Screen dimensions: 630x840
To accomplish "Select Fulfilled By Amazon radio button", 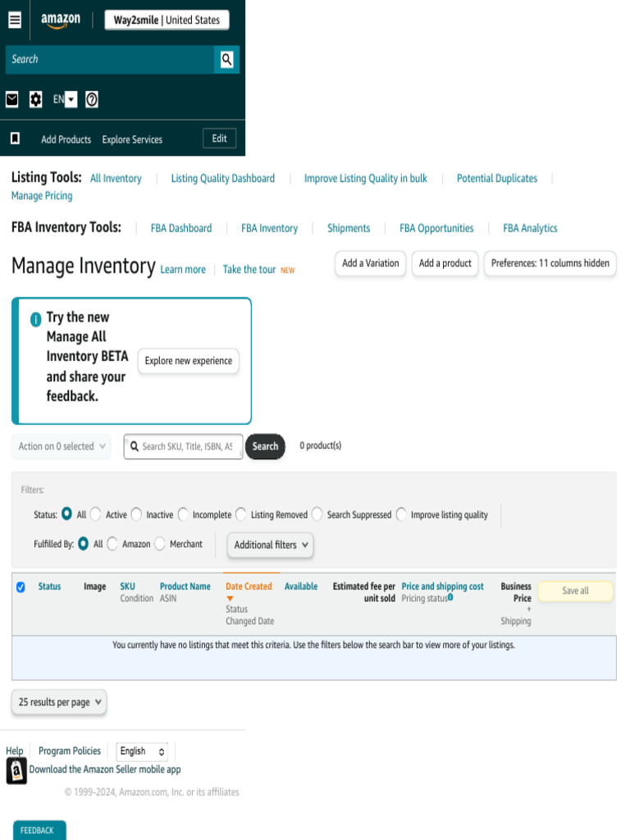I will (112, 544).
